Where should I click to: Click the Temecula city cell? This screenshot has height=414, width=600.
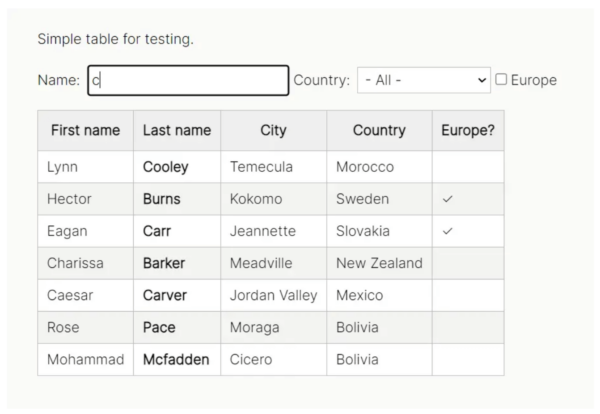273,167
